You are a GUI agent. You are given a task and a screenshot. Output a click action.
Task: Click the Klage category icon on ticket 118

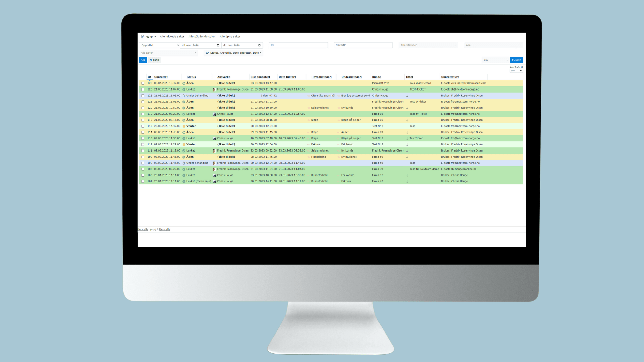tap(309, 120)
